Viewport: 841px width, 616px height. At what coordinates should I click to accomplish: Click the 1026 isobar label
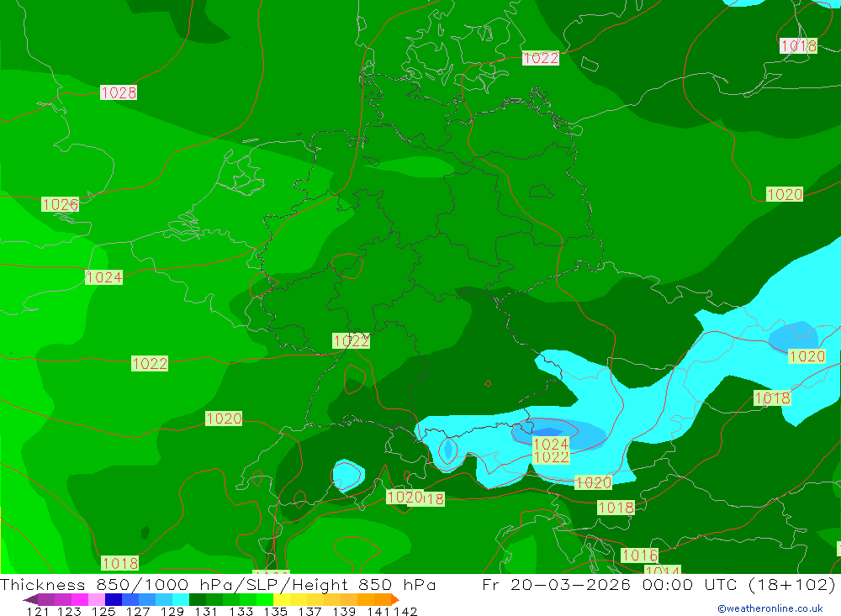click(x=60, y=204)
